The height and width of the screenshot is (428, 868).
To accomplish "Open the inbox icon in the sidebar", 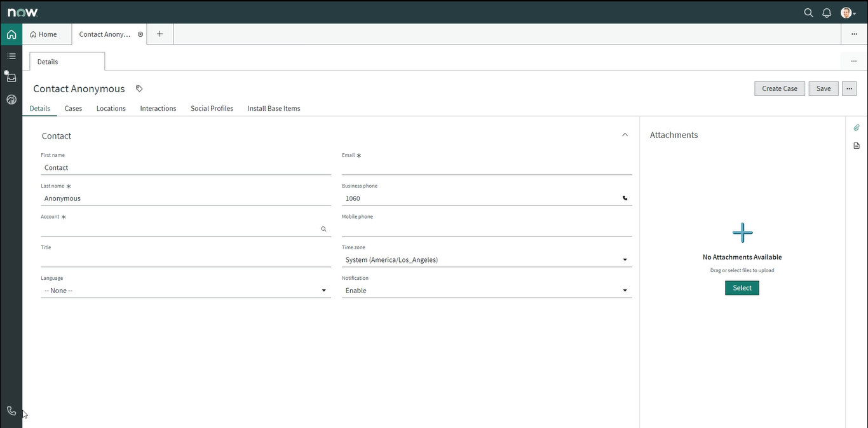I will click(11, 78).
